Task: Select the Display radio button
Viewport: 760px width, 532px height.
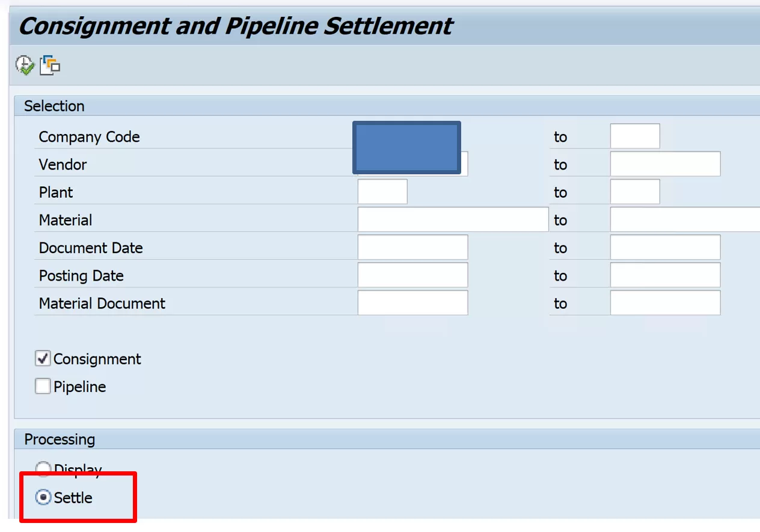Action: (43, 469)
